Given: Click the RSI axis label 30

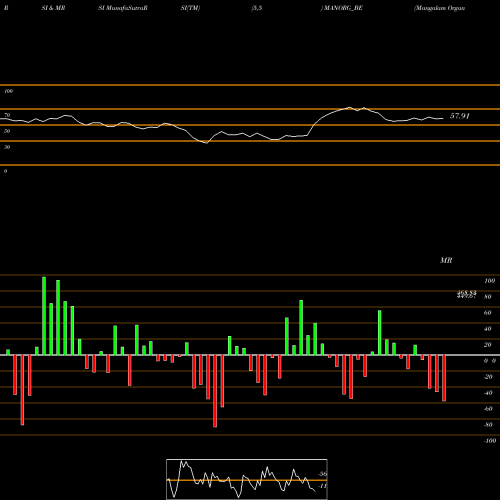Looking at the screenshot, I should coord(7,147).
